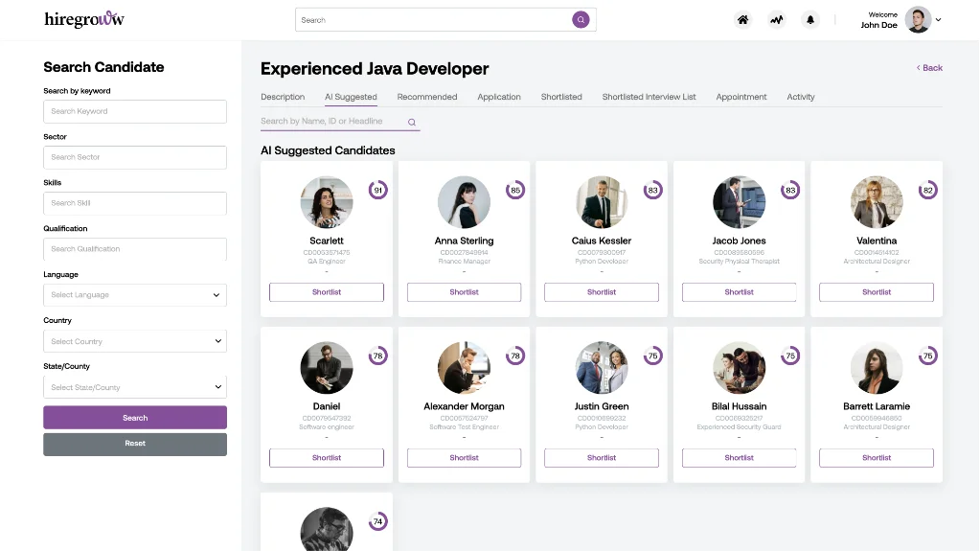Expand the user account menu chevron
The image size is (980, 551).
939,20
